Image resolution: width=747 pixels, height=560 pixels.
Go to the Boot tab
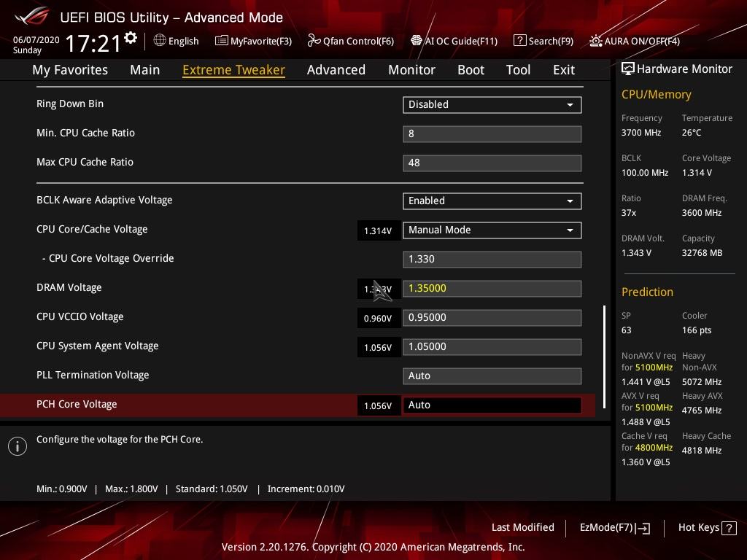pos(471,70)
